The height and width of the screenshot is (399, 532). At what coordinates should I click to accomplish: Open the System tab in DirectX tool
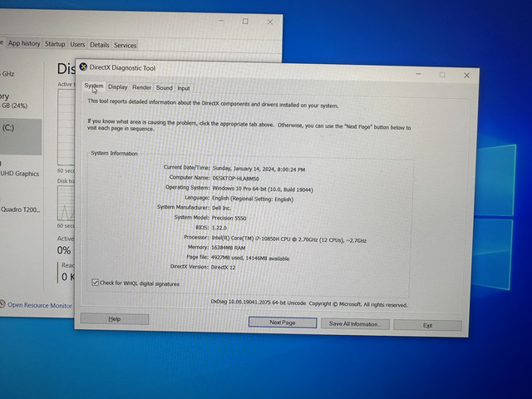(x=94, y=86)
